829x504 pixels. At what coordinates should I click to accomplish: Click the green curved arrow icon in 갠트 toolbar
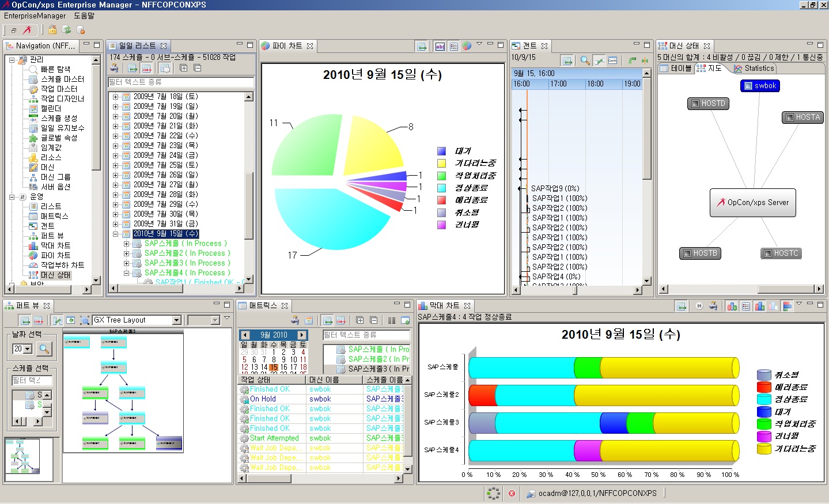[631, 60]
